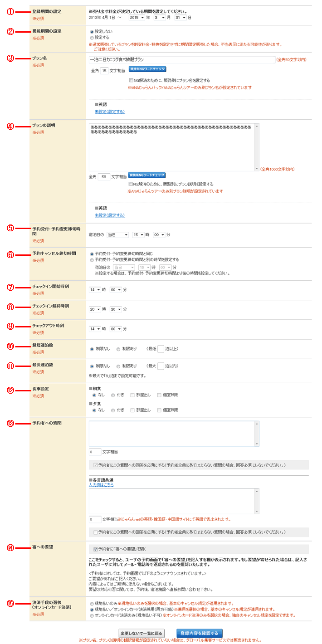The width and height of the screenshot is (322, 644).
Task: Check 個室利用 checkbox for 朝食
Action: point(159,395)
